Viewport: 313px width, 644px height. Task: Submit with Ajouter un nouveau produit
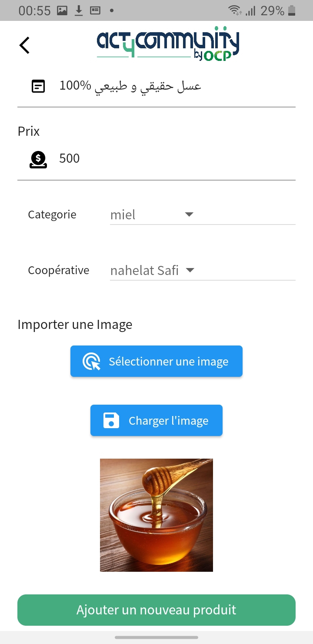[x=156, y=610]
